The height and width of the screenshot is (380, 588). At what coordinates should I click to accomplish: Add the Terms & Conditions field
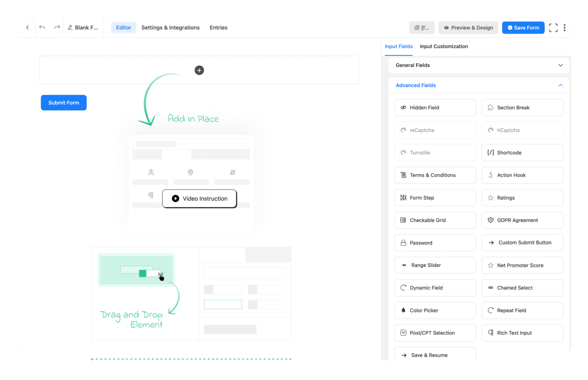[x=435, y=175]
